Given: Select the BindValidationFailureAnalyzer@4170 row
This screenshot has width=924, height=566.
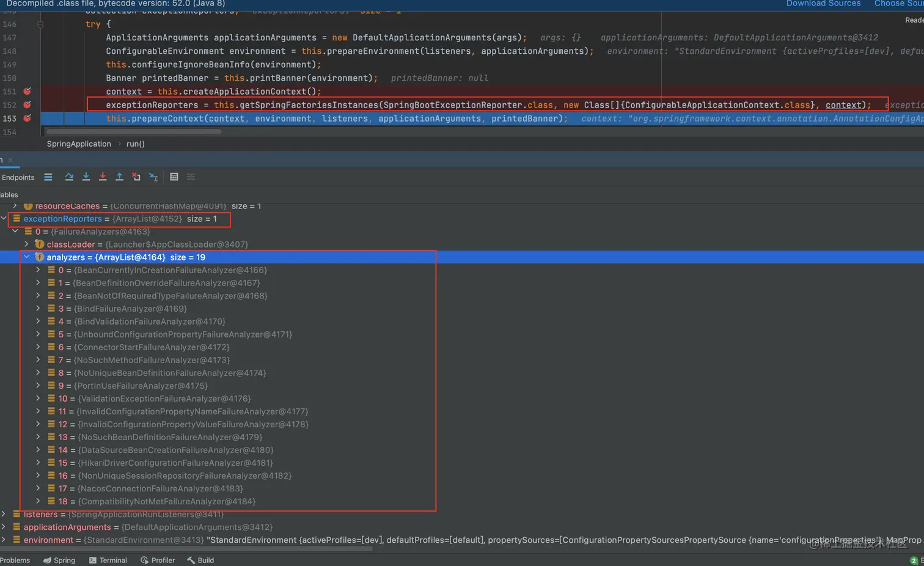Looking at the screenshot, I should click(462, 321).
